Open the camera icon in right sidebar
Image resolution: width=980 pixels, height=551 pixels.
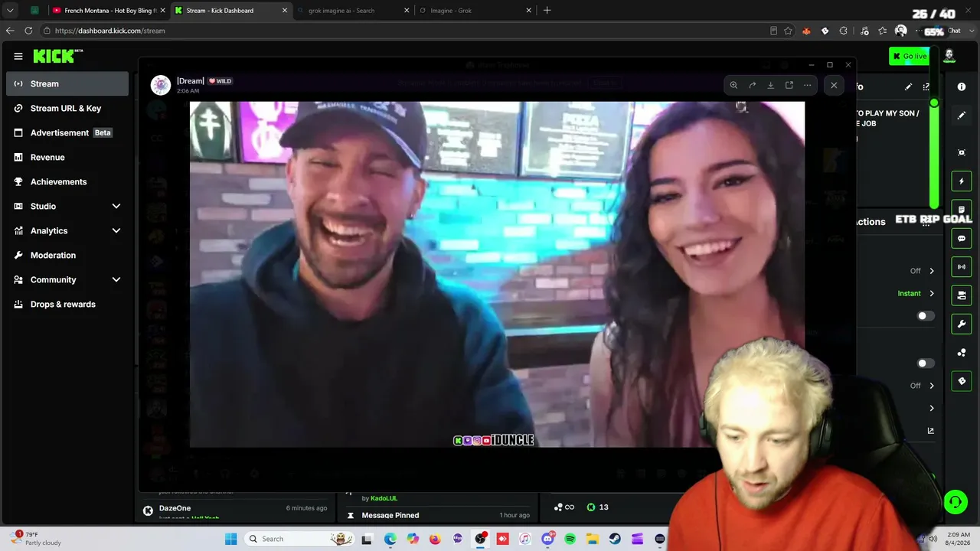click(x=962, y=295)
